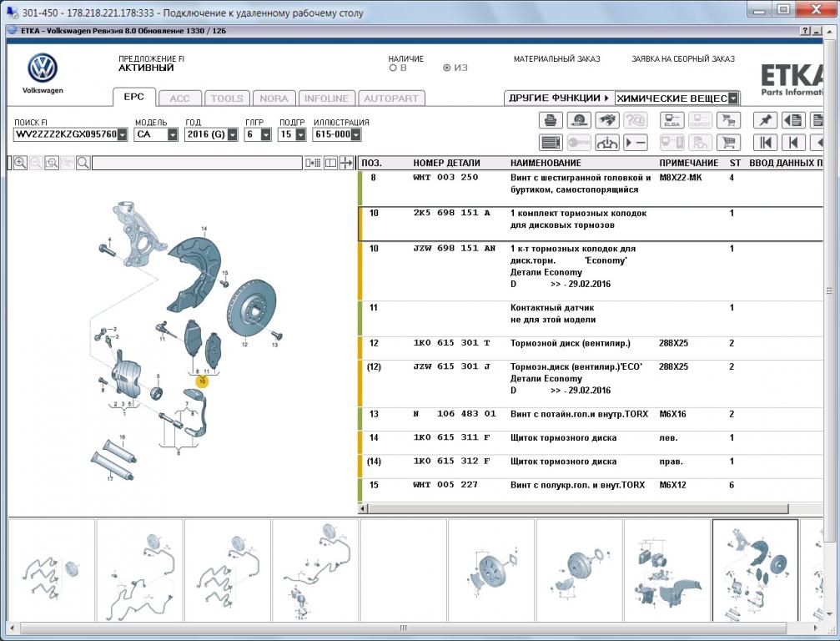Select part row JZW 698 151 AN

591,271
